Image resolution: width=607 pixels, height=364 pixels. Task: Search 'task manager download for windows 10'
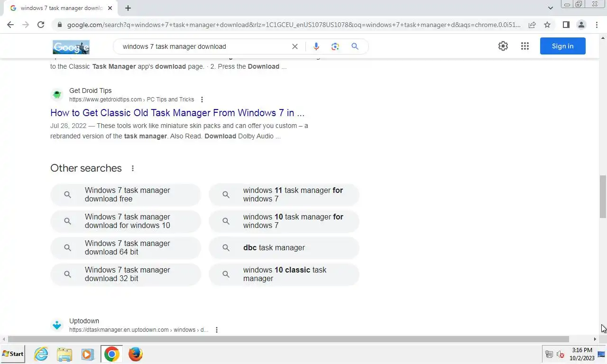126,221
